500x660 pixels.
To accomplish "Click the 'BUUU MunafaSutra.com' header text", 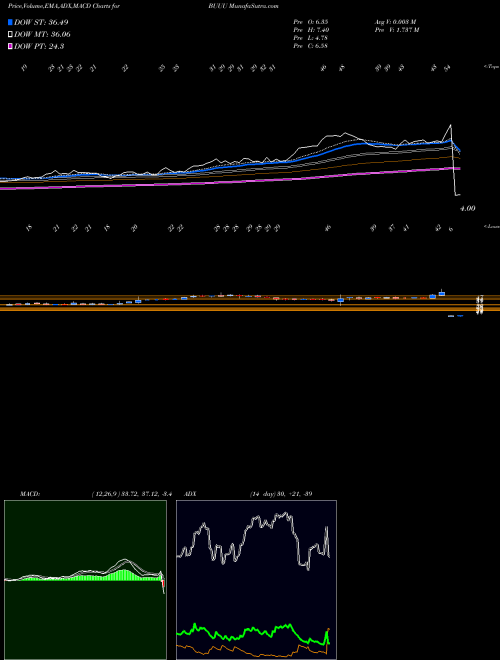I will [x=243, y=6].
